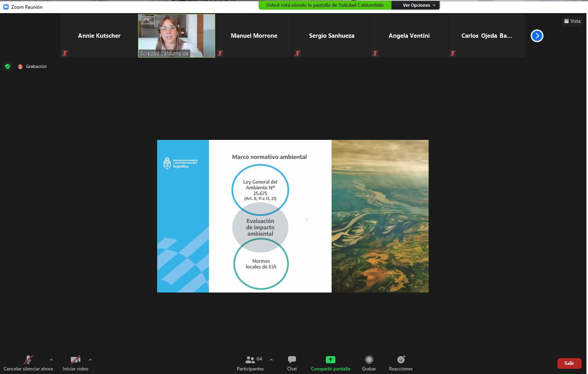Turn on camera with Iniciar video

(75, 360)
